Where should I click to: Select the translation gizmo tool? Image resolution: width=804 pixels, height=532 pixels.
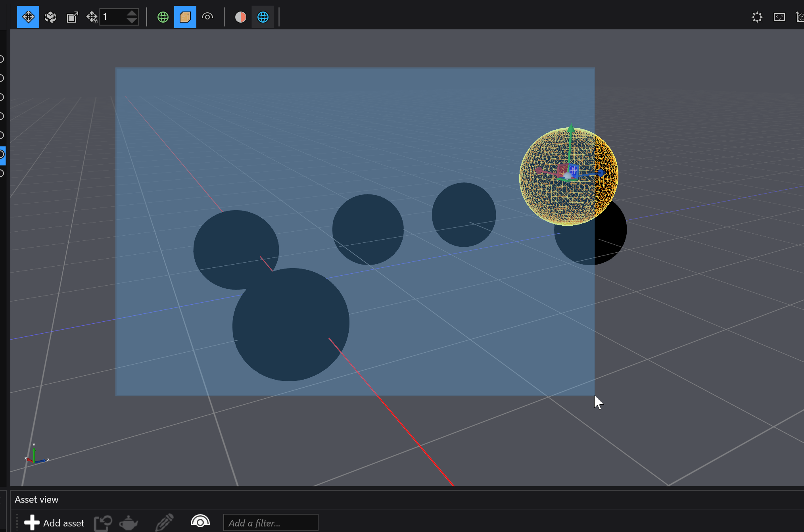[x=28, y=17]
